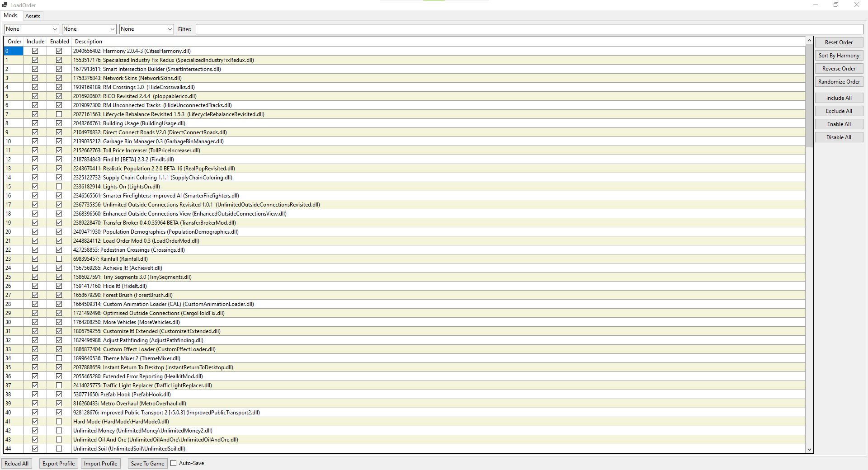Uncheck Include for Network Skins
The width and height of the screenshot is (868, 470).
[35, 78]
